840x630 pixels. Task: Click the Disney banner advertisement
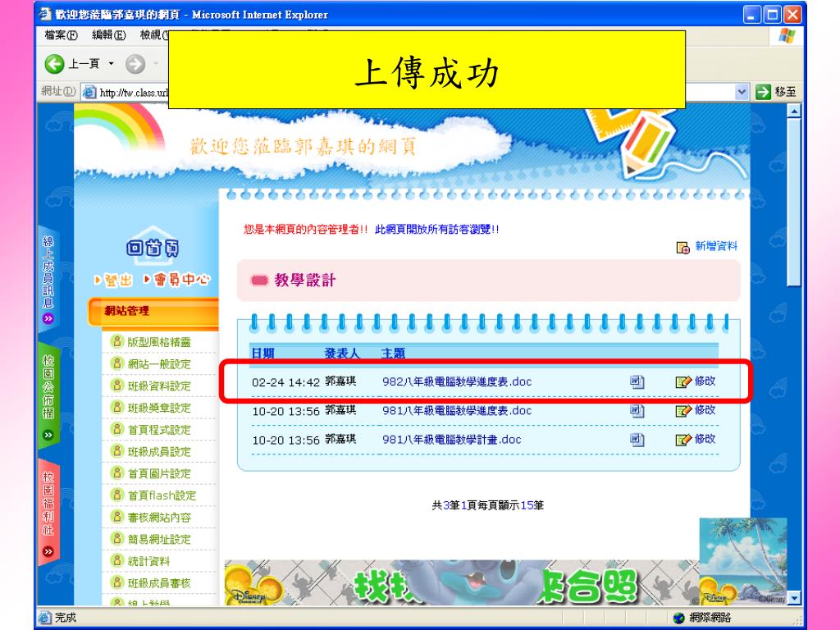462,583
